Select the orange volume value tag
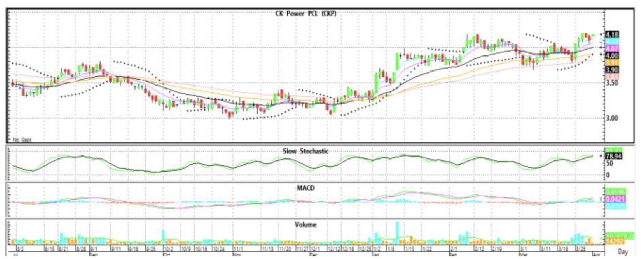 (x=615, y=242)
